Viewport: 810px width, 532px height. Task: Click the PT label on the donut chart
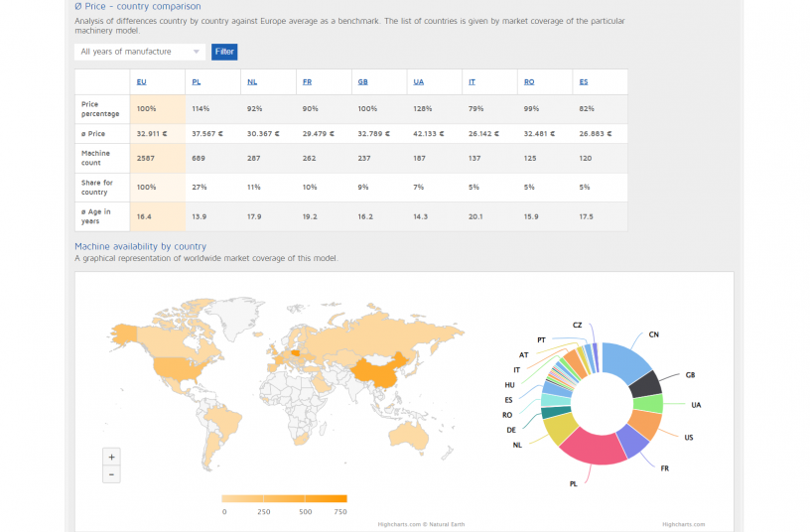coord(541,339)
